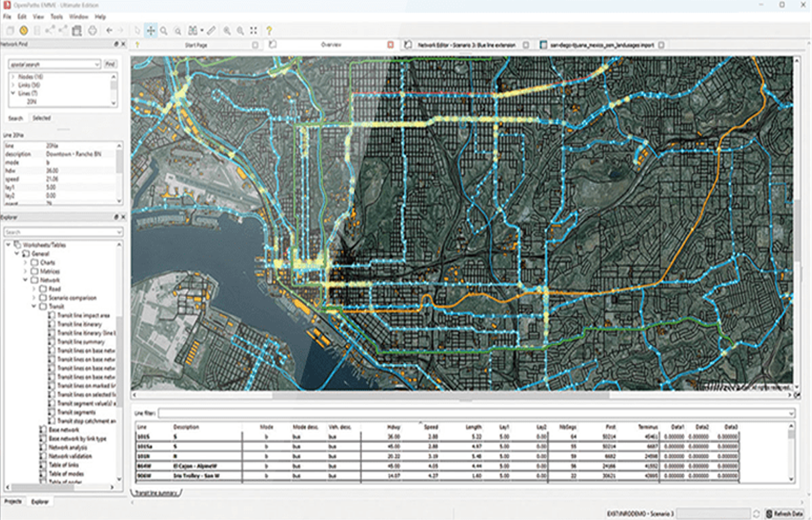Close the Network Find panel
This screenshot has height=520, width=812.
[x=124, y=44]
